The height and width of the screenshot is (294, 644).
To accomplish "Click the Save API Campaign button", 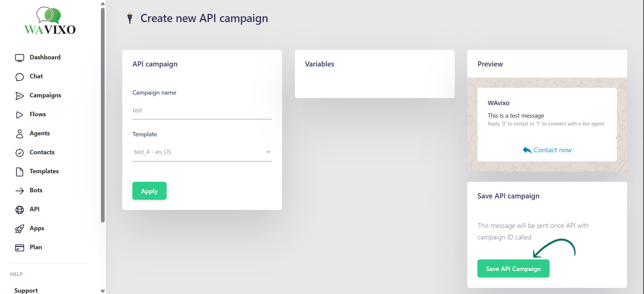I will pyautogui.click(x=513, y=269).
